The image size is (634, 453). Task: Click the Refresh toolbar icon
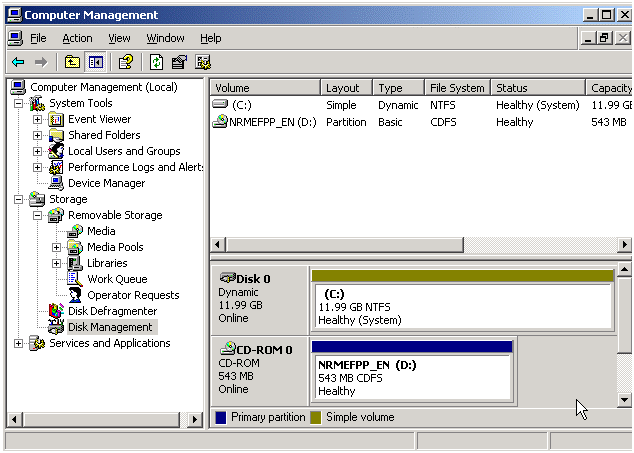156,62
